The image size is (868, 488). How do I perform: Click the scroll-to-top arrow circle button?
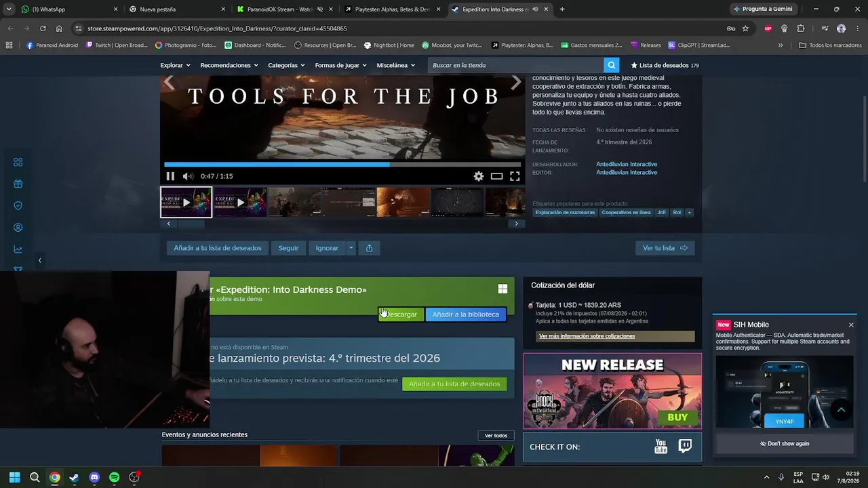(841, 410)
